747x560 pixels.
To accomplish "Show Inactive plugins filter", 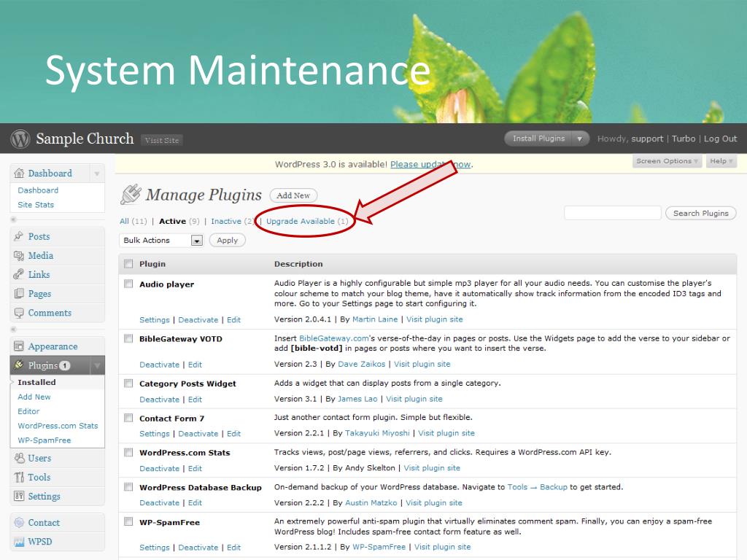I will [233, 222].
